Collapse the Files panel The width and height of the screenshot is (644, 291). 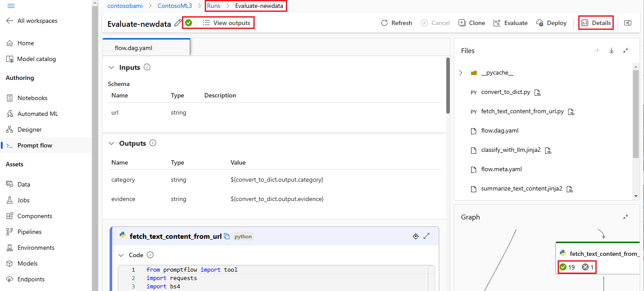click(626, 50)
